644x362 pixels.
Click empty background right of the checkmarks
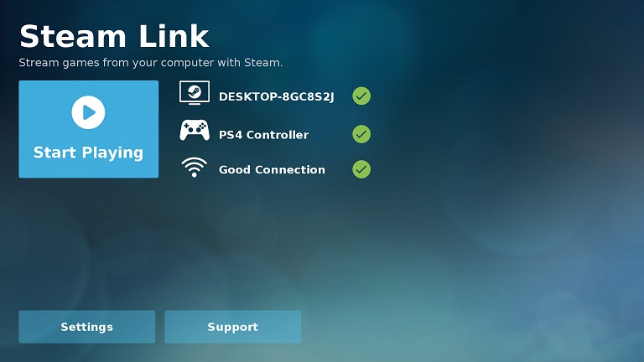(x=493, y=132)
